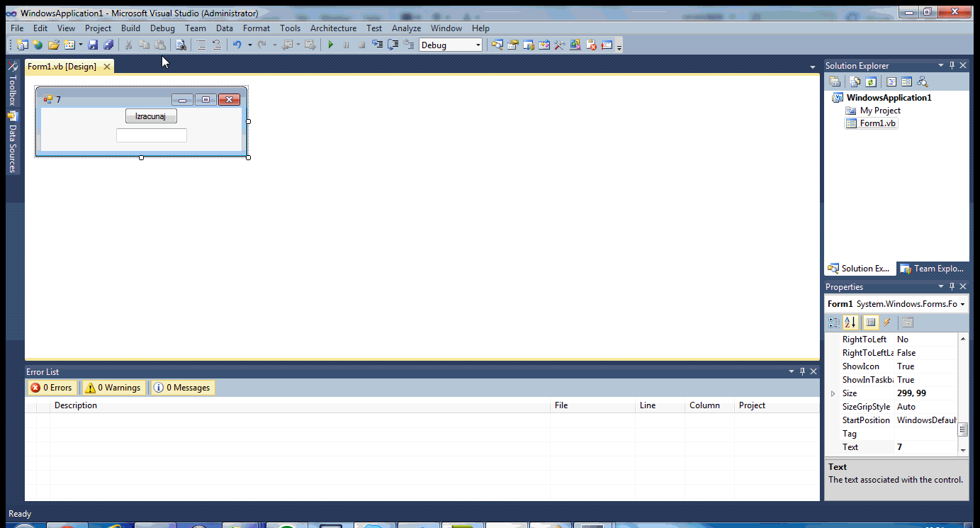Click the Stop Debugging square icon
Viewport: 980px width, 528px height.
pyautogui.click(x=361, y=45)
